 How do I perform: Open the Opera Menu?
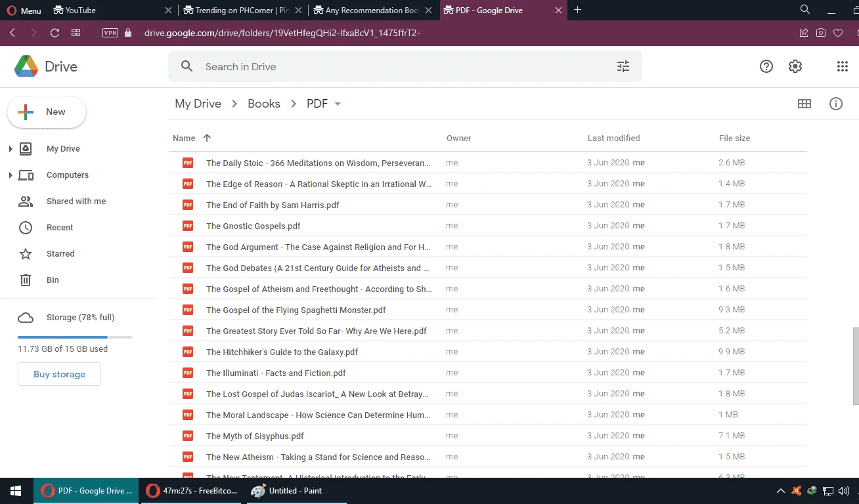point(24,10)
